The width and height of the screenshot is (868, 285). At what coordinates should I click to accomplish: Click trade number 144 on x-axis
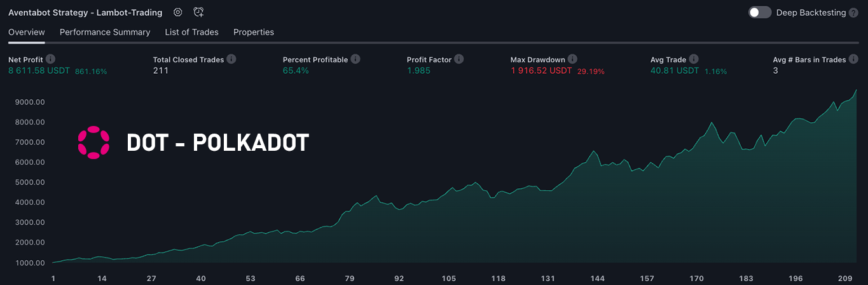(597, 279)
